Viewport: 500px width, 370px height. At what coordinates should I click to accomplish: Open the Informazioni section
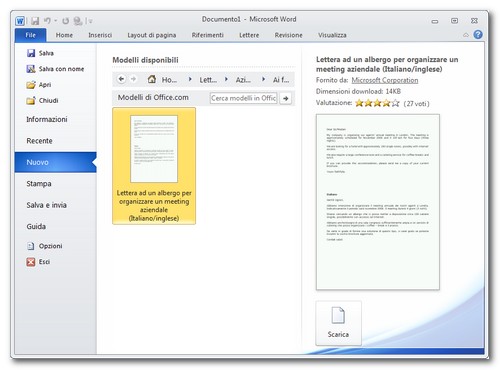pyautogui.click(x=47, y=119)
